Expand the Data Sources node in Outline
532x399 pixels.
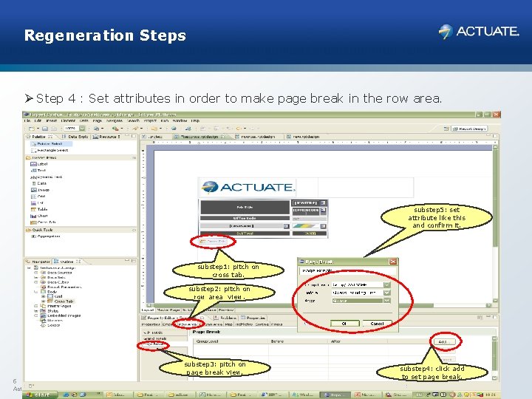(36, 273)
